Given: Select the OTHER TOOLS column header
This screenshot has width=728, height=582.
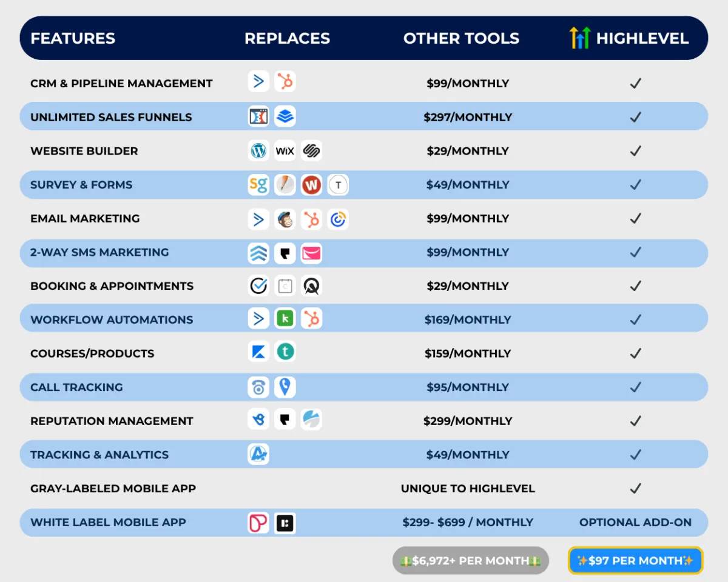Looking at the screenshot, I should pyautogui.click(x=461, y=38).
